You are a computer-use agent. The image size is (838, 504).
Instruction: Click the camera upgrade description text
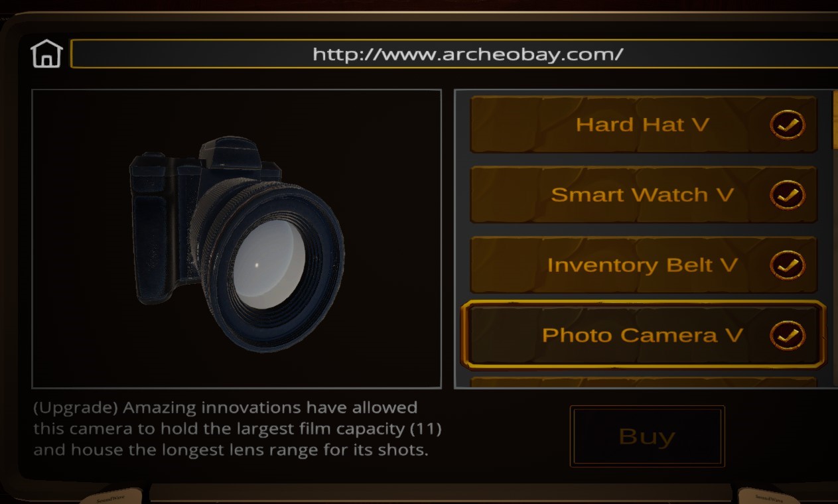(x=238, y=428)
